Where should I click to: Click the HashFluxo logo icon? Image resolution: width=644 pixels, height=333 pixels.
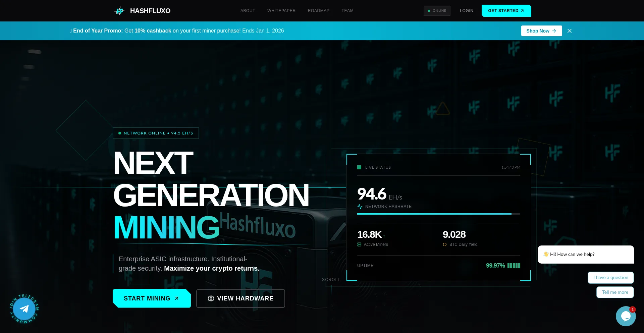pos(119,10)
